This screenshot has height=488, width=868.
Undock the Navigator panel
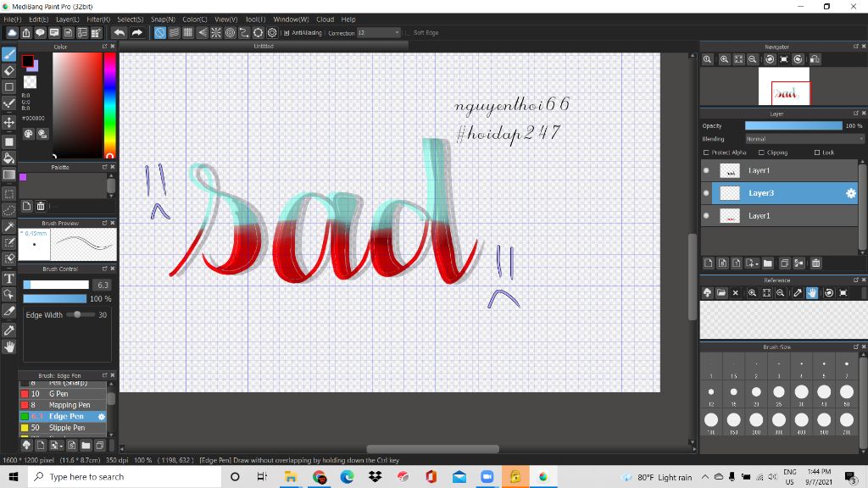coord(856,47)
